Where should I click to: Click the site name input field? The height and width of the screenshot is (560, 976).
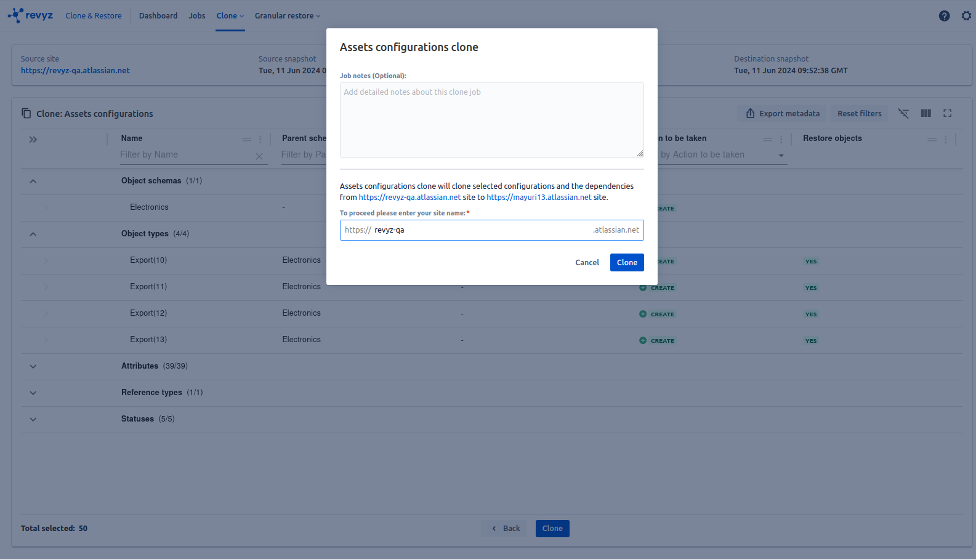pos(492,230)
